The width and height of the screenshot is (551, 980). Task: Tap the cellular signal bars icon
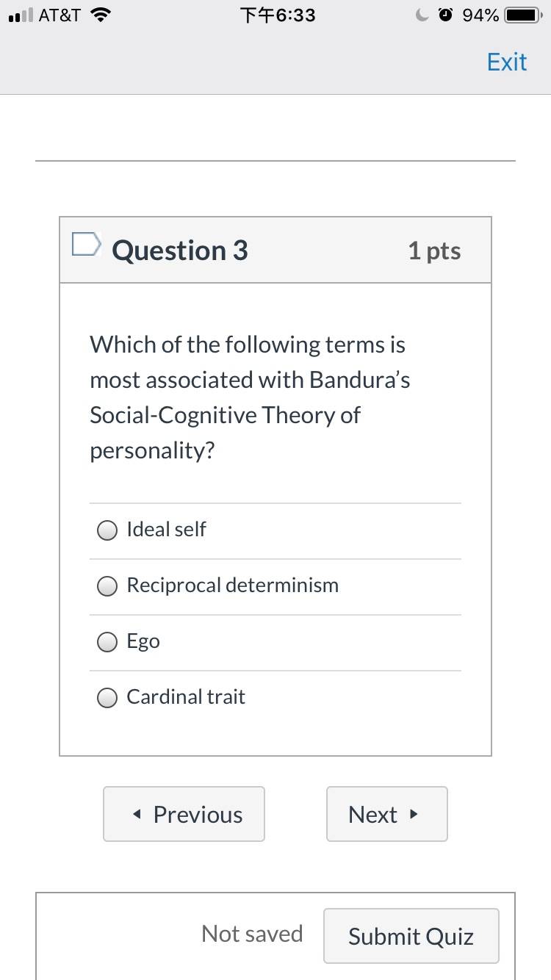19,15
